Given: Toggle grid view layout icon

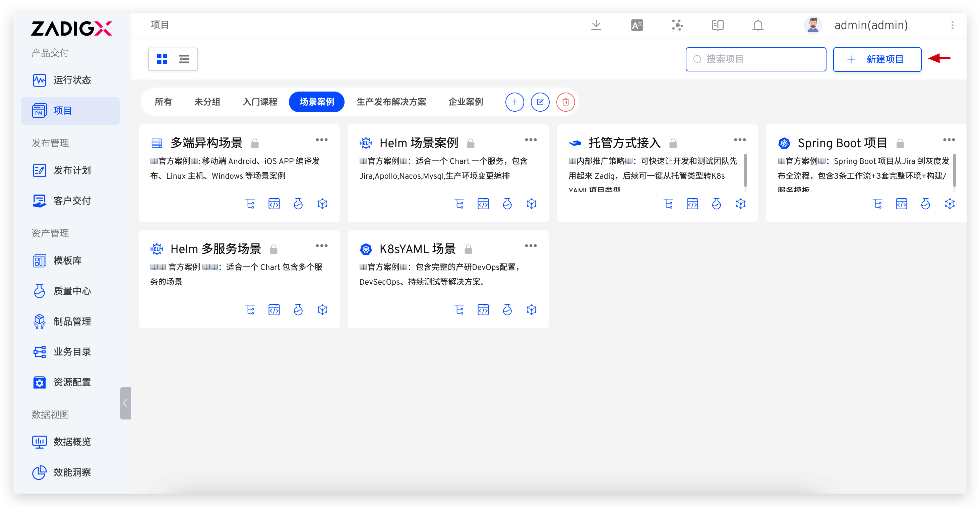Looking at the screenshot, I should tap(162, 59).
